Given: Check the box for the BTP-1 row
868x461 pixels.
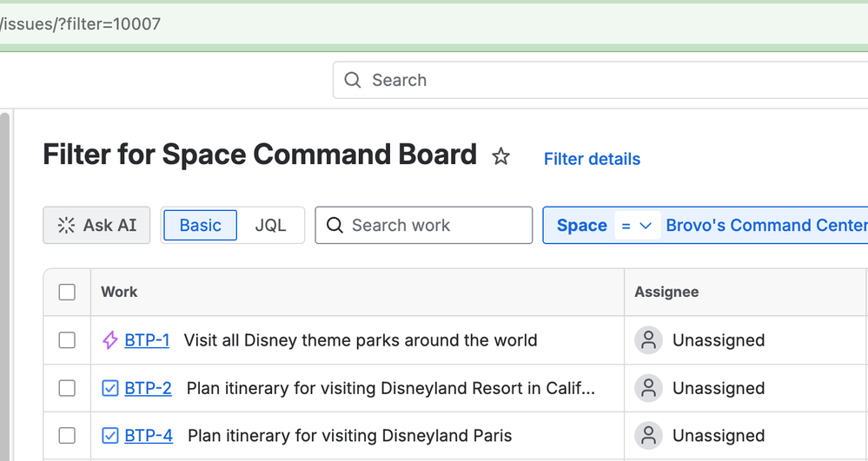Looking at the screenshot, I should click(67, 339).
